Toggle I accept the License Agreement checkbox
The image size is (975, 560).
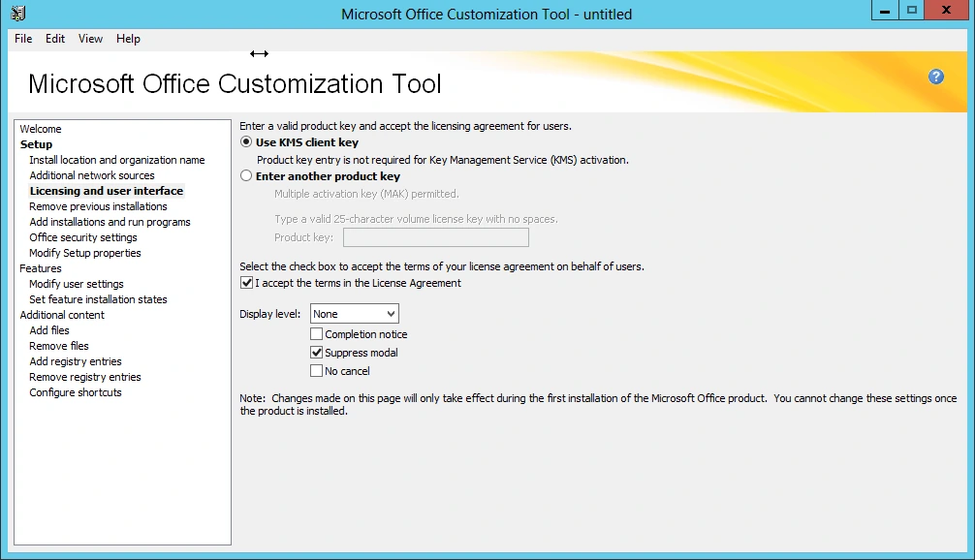pos(247,283)
